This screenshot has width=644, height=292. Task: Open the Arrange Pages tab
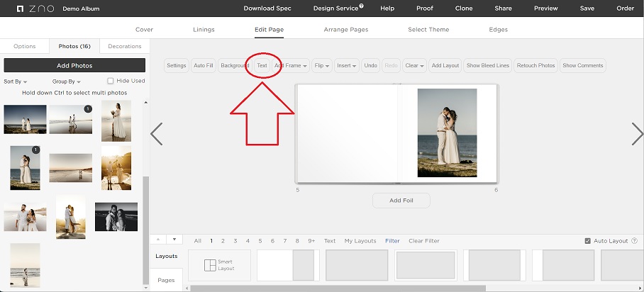pyautogui.click(x=346, y=30)
